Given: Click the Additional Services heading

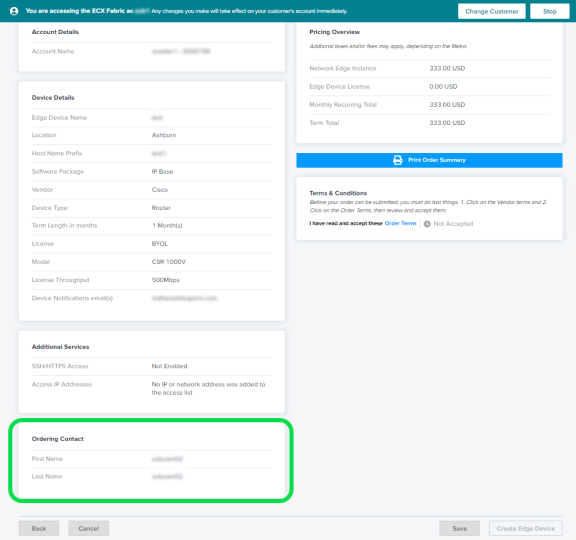Looking at the screenshot, I should click(x=60, y=346).
